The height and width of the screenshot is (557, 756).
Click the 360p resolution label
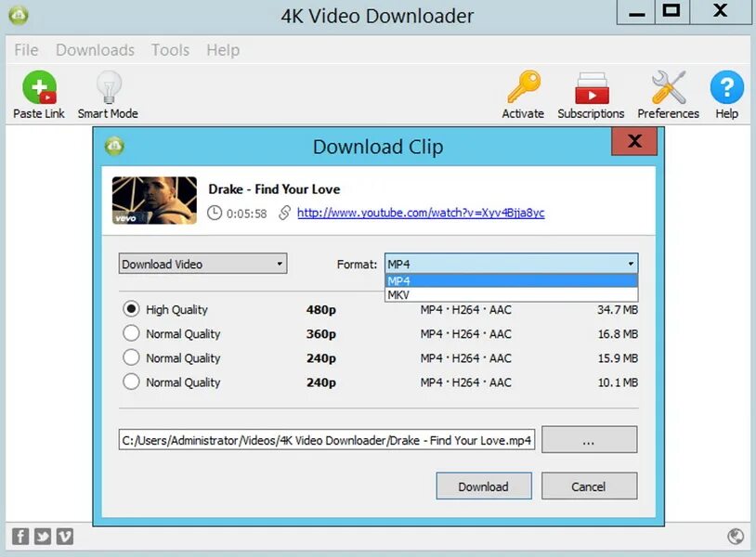(x=321, y=333)
